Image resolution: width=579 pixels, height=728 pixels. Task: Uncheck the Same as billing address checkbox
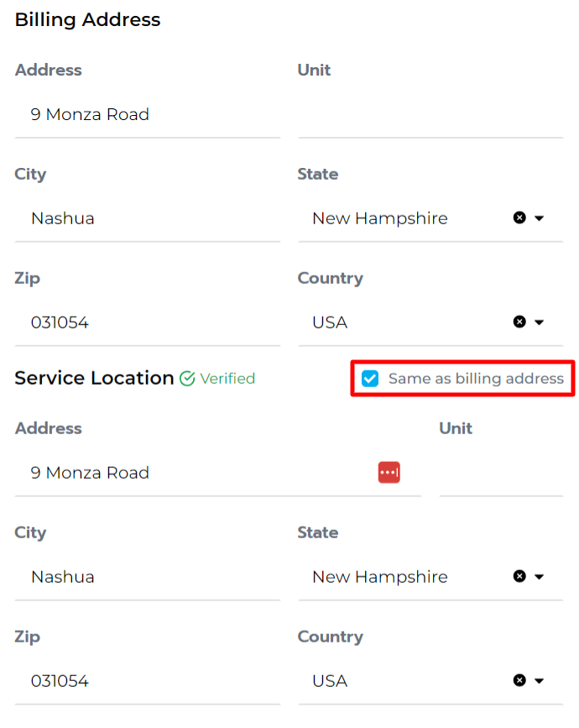370,379
